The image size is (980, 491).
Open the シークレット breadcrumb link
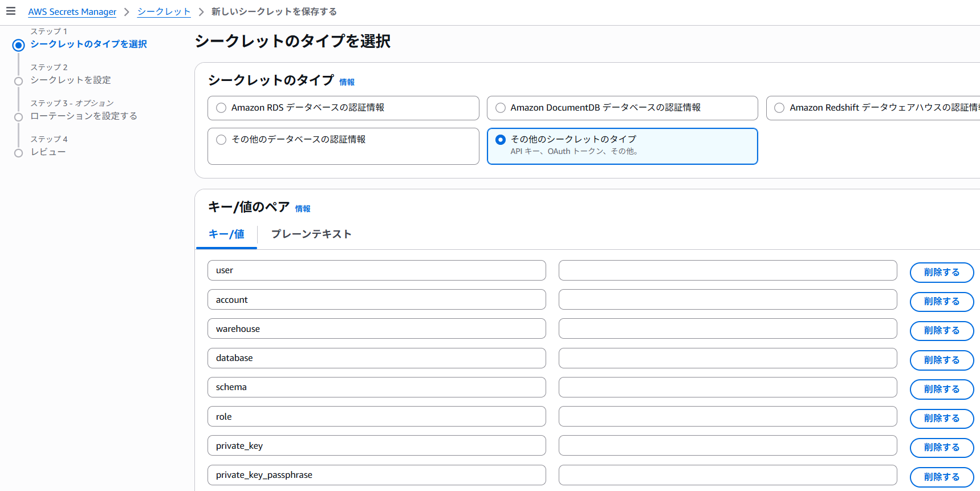tap(164, 12)
